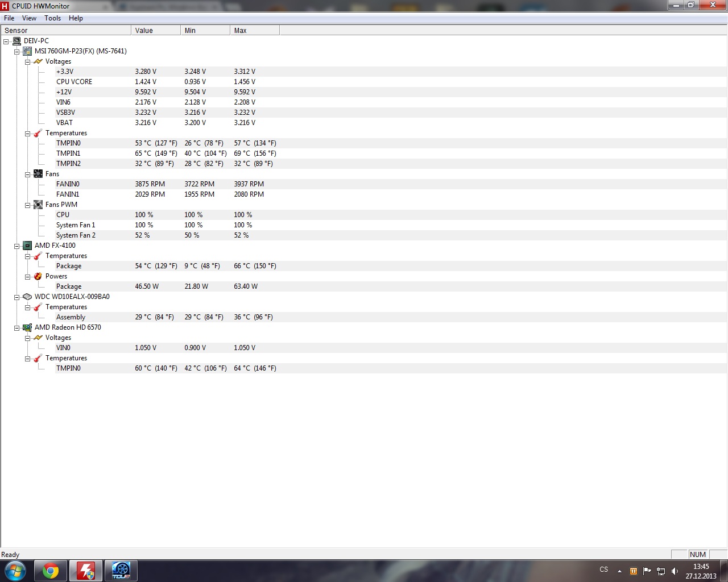
Task: Click the 3875 RPM value
Action: [x=150, y=184]
